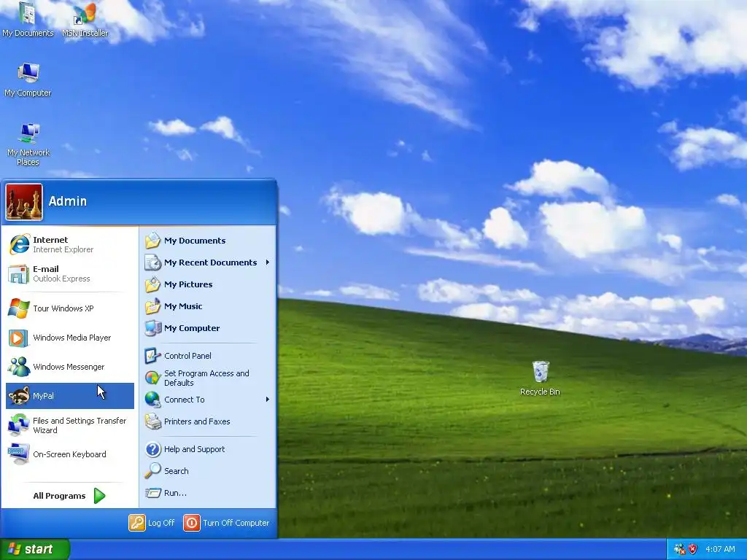Screen dimensions: 747x560
Task: Expand All Programs list
Action: [69, 496]
